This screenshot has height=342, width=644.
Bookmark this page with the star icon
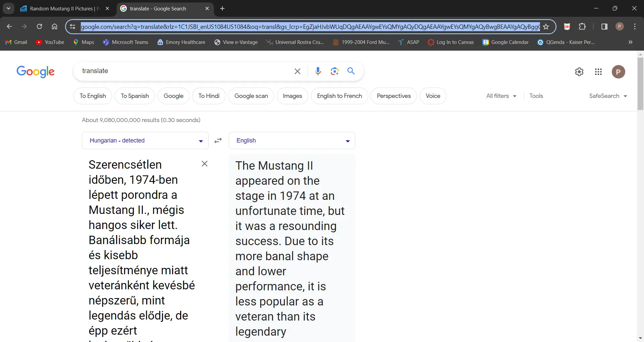(546, 26)
